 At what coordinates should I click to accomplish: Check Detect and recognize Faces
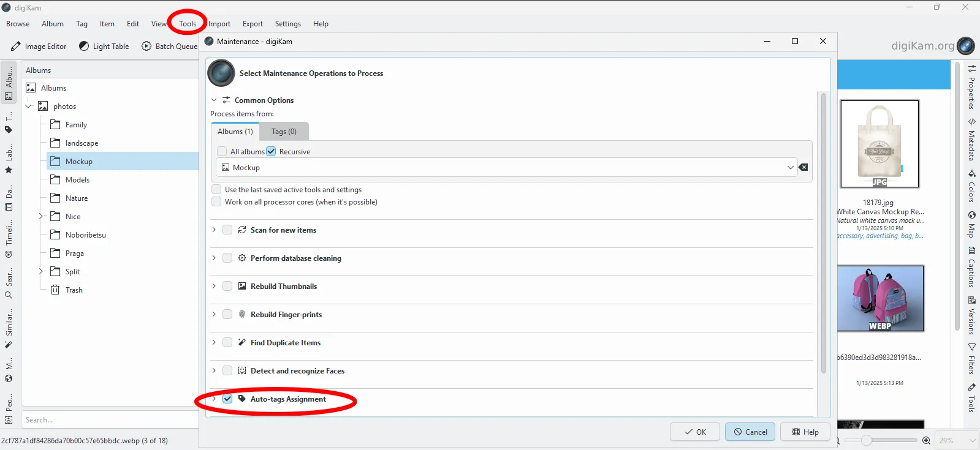[227, 370]
